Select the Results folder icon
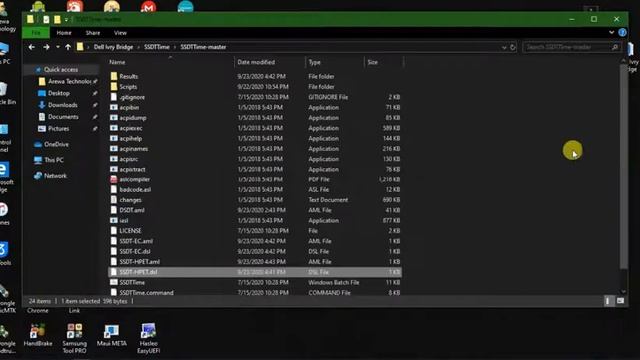 (x=114, y=76)
